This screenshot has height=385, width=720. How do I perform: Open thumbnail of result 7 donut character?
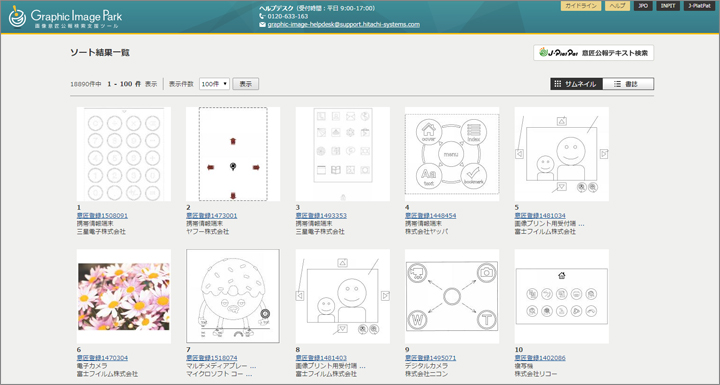tap(233, 296)
